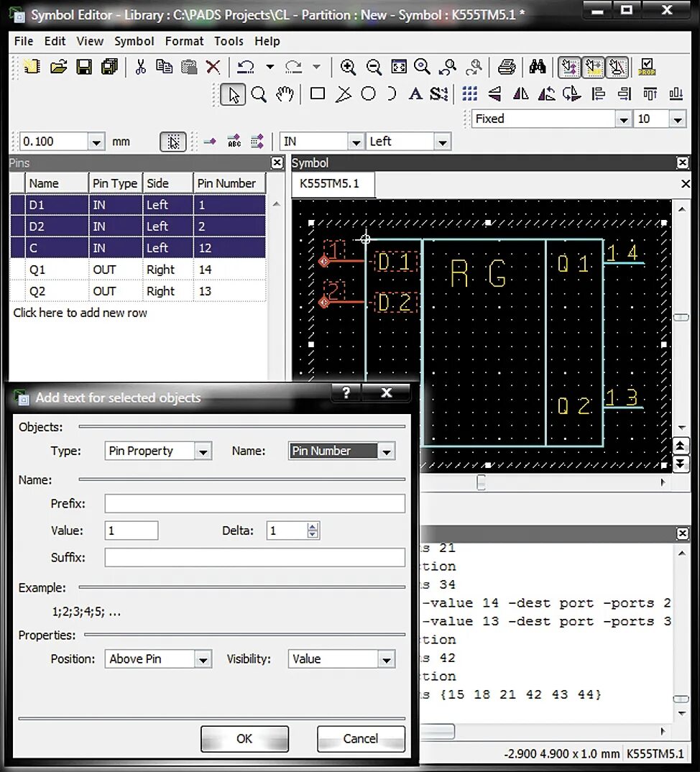Click the Add Pin arrow icon
The height and width of the screenshot is (772, 700).
[210, 142]
